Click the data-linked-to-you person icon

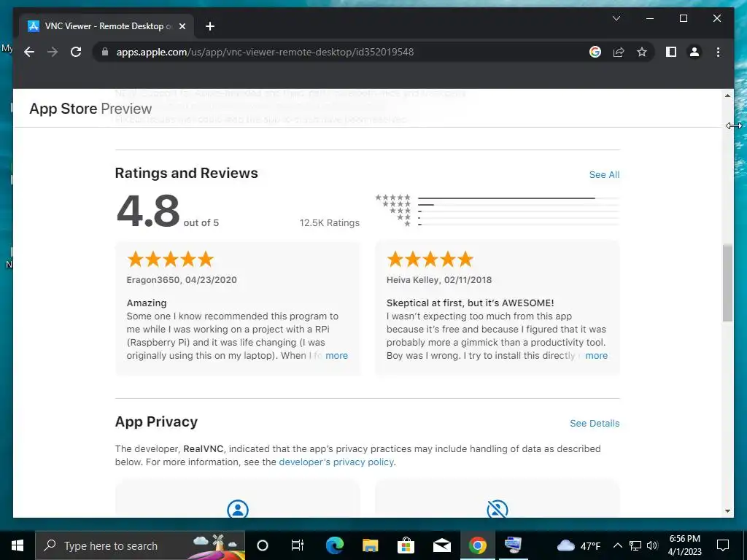tap(238, 508)
